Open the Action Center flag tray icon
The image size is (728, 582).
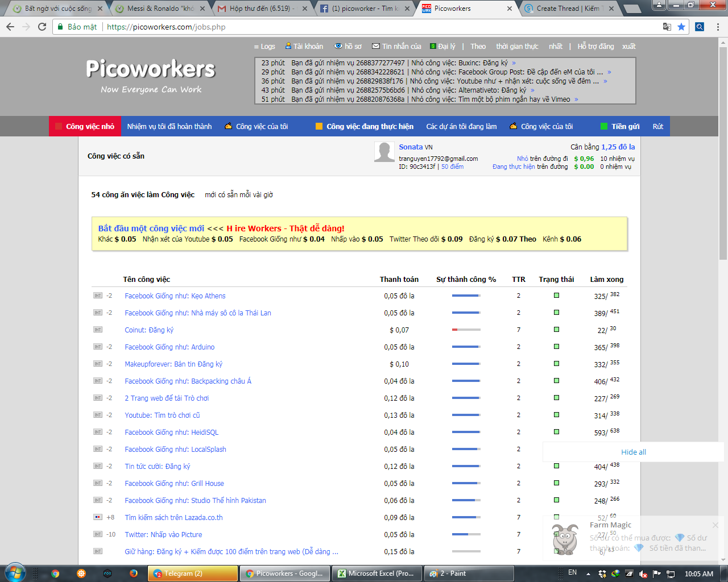click(x=657, y=573)
